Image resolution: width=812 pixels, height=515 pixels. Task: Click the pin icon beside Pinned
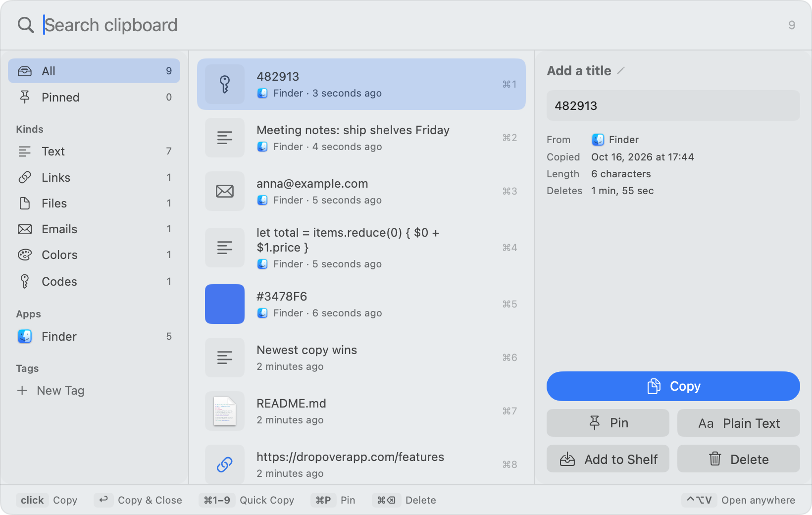pyautogui.click(x=25, y=97)
